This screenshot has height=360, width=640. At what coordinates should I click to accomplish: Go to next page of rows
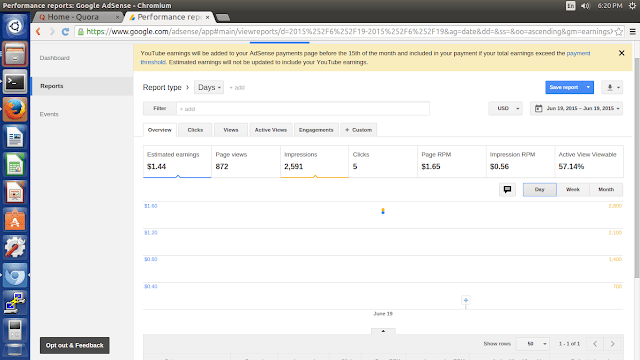click(612, 344)
